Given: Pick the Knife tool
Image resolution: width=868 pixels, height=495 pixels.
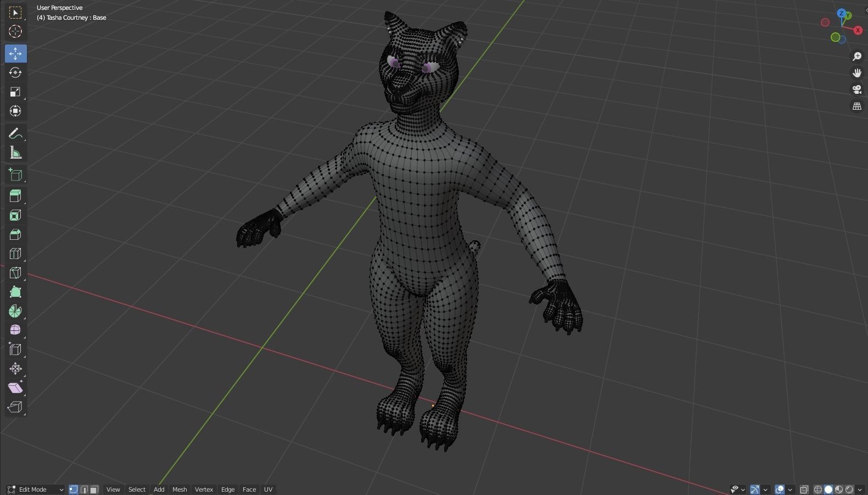Looking at the screenshot, I should (x=15, y=273).
